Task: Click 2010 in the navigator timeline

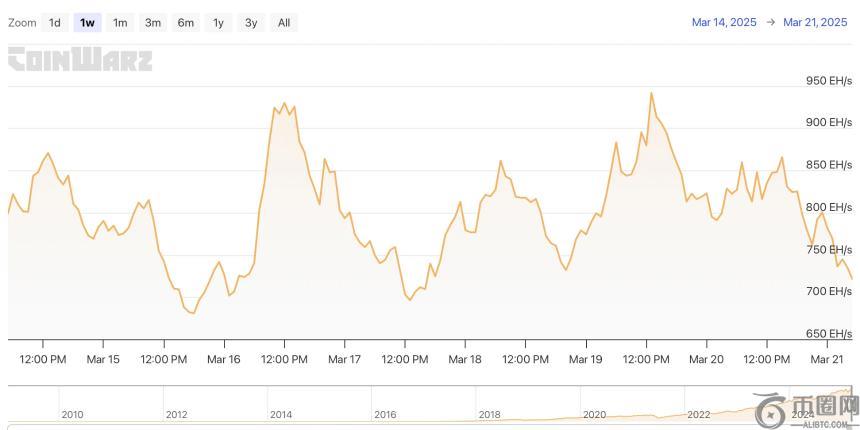Action: pyautogui.click(x=72, y=415)
